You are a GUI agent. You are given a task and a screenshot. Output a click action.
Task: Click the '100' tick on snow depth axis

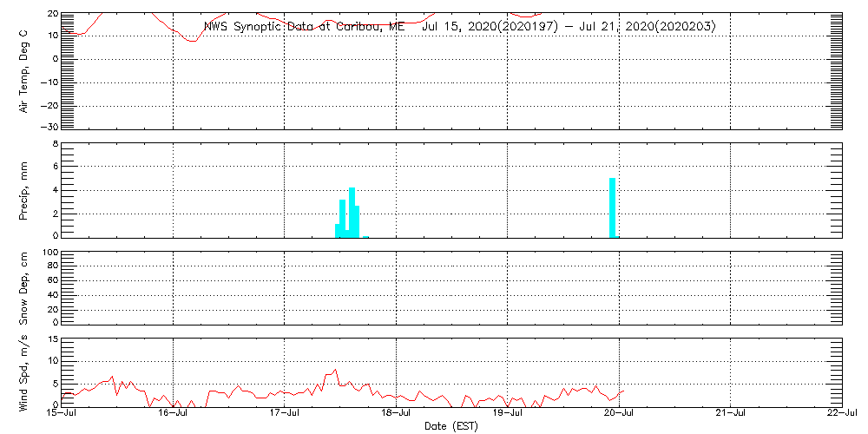click(50, 253)
